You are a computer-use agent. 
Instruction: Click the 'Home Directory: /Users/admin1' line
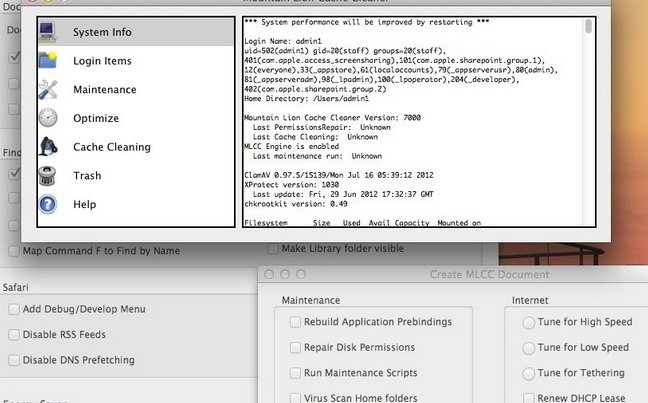point(306,99)
